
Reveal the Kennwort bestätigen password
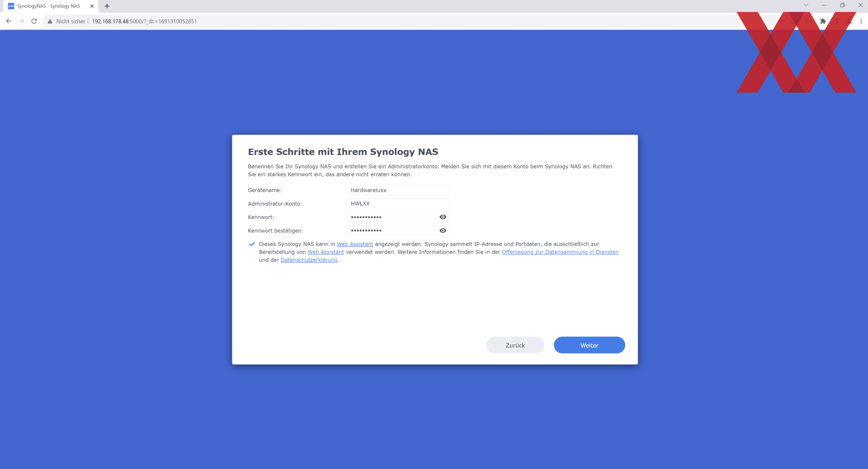pyautogui.click(x=443, y=231)
